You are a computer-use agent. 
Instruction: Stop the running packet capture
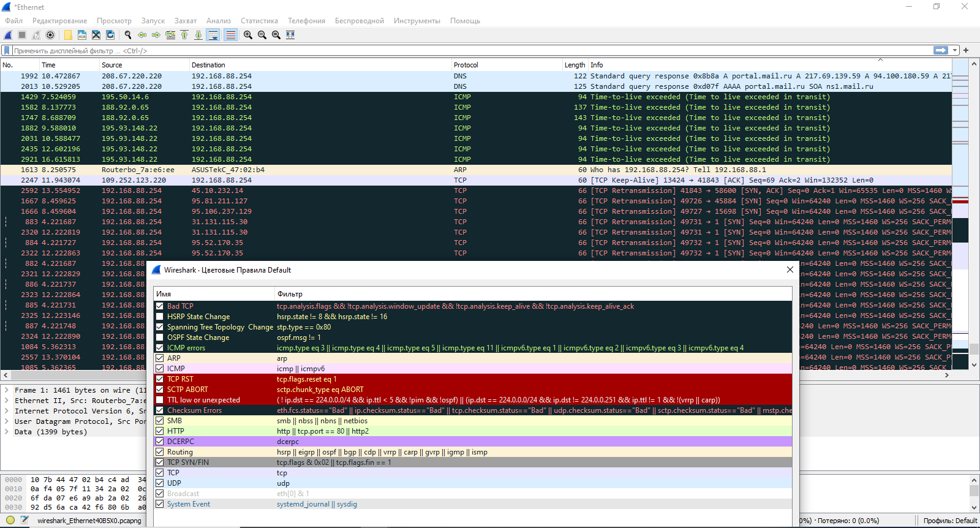[x=22, y=35]
